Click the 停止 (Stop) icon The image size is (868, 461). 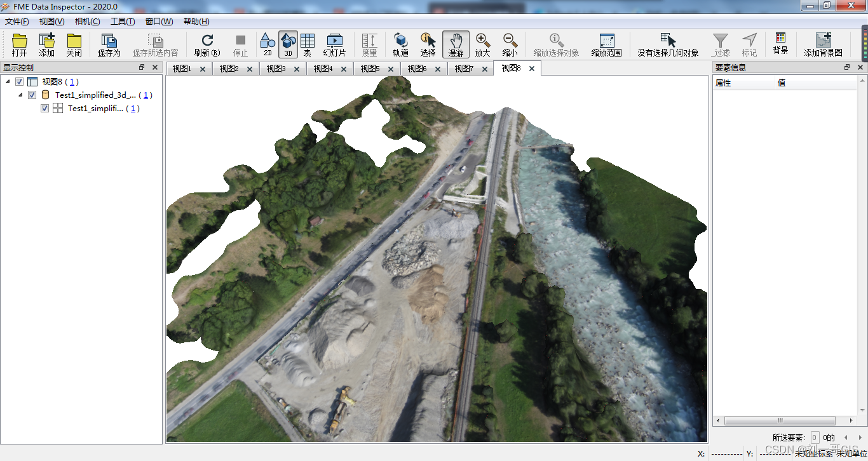tap(241, 45)
